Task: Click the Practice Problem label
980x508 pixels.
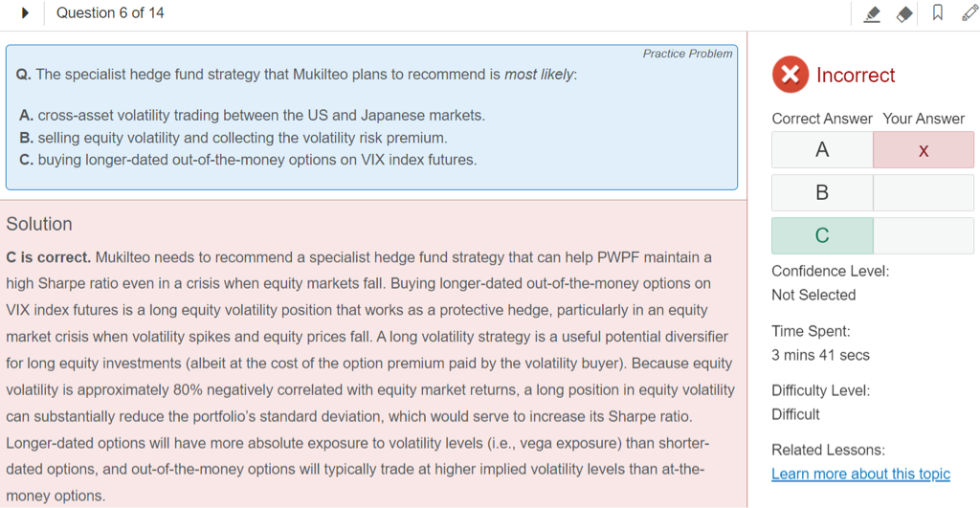Action: coord(687,54)
